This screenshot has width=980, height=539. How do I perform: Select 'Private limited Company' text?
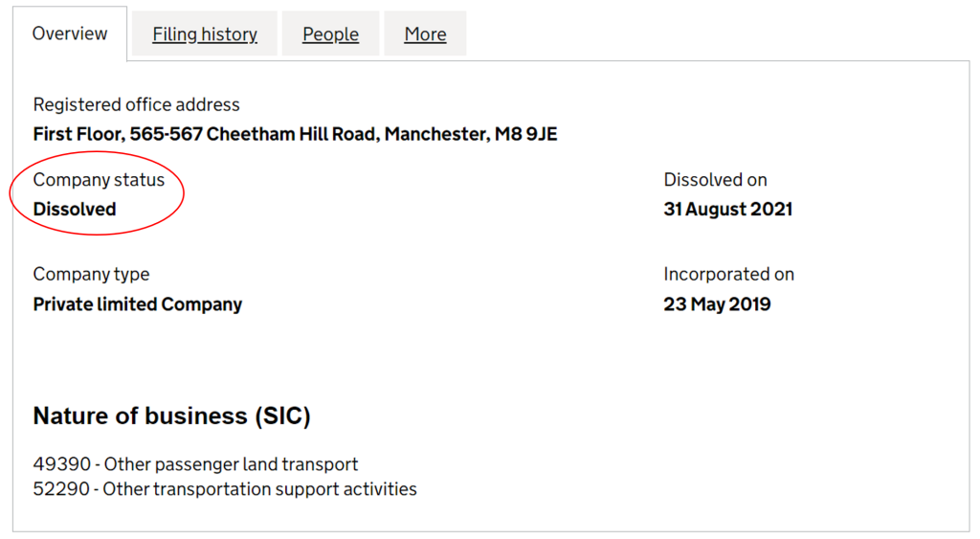137,304
